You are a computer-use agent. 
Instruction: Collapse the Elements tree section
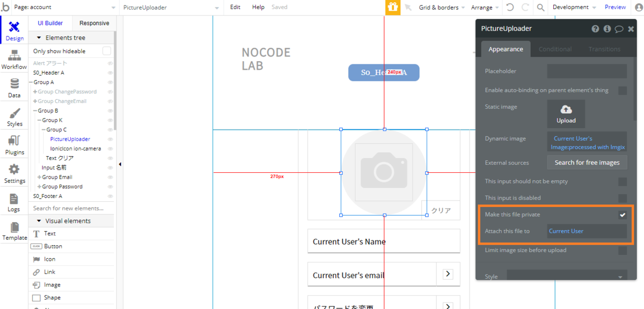coord(39,38)
